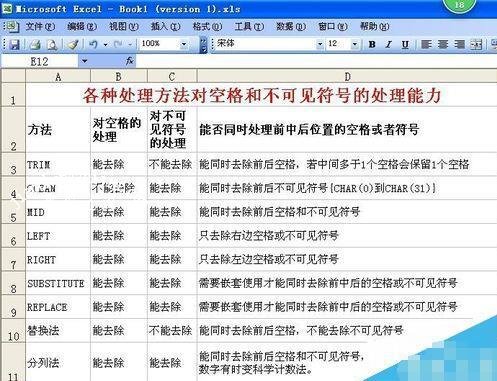Click cell containing RIGHT

pyautogui.click(x=58, y=259)
